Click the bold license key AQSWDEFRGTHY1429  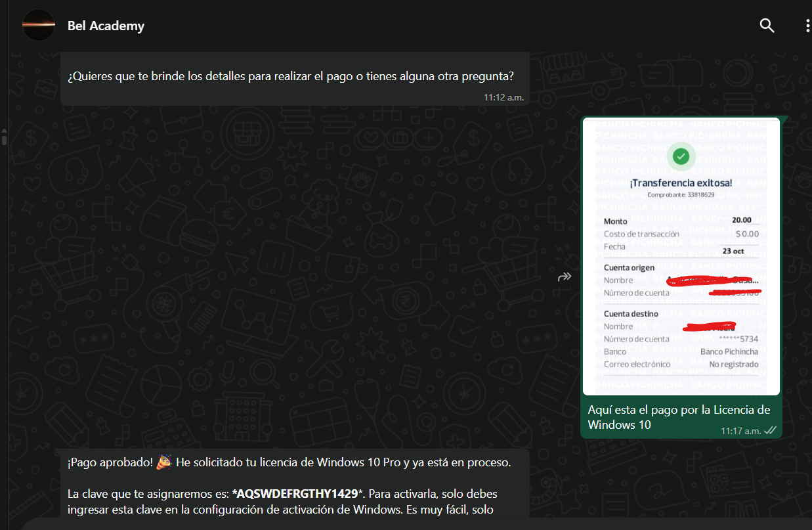coord(295,493)
